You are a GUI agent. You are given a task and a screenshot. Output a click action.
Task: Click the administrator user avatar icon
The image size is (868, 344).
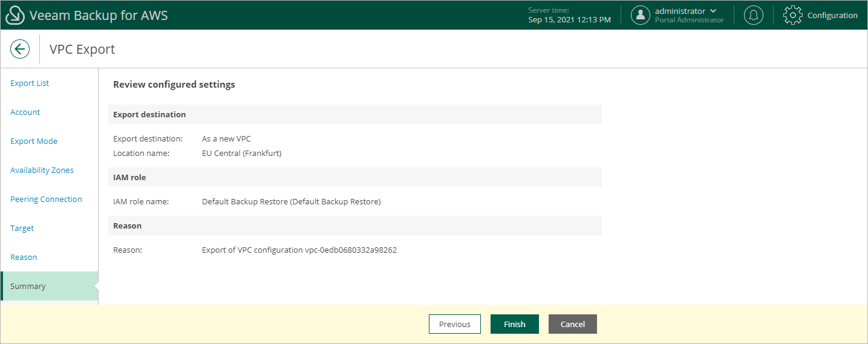[641, 15]
